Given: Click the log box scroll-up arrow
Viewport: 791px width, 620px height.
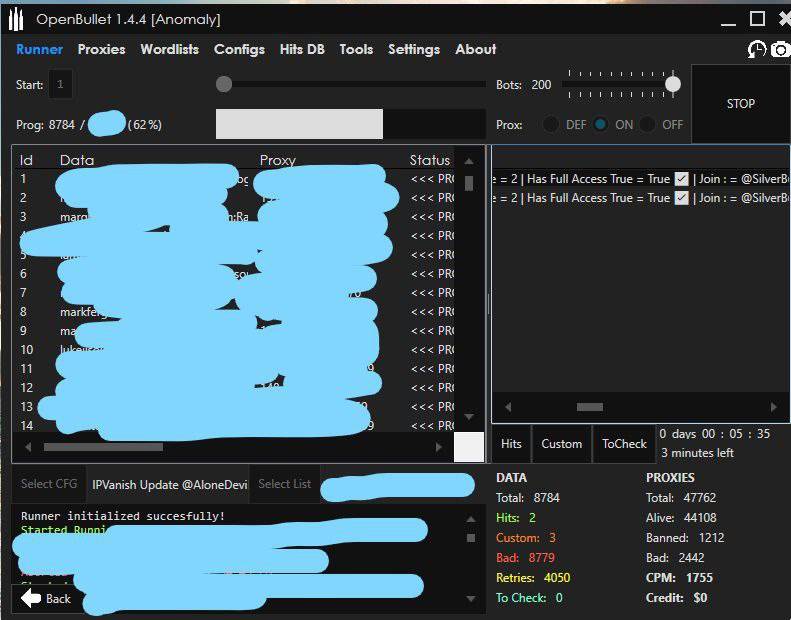Looking at the screenshot, I should point(471,519).
